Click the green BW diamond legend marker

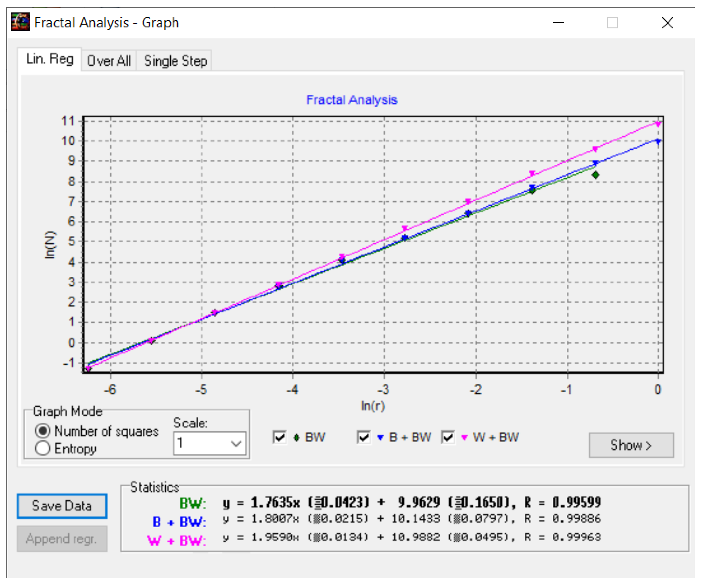click(x=296, y=438)
